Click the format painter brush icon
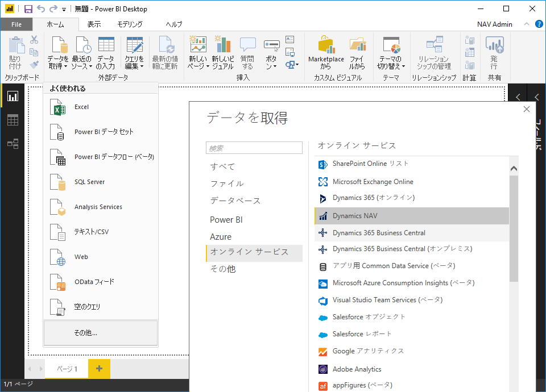546x392 pixels. 34,65
